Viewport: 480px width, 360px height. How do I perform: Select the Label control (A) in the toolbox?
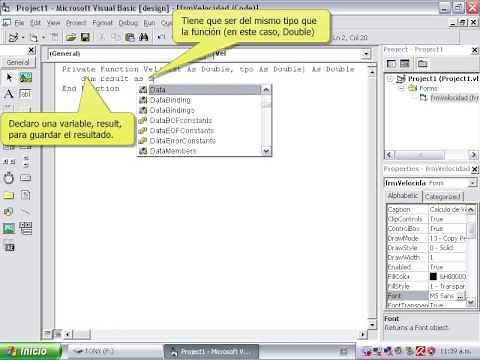tap(9, 94)
